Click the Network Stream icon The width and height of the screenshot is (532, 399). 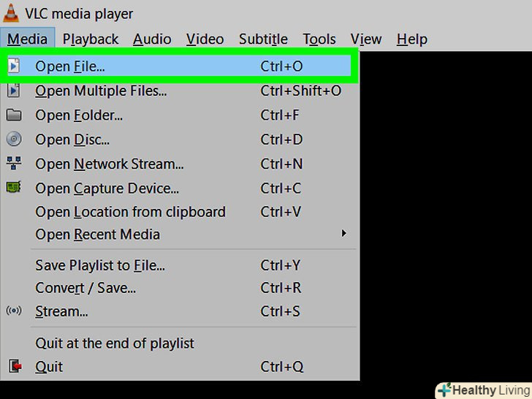click(14, 164)
